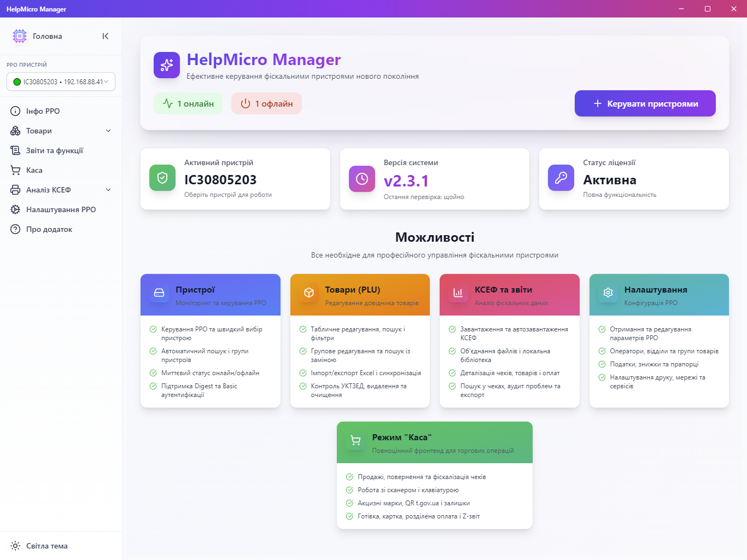The width and height of the screenshot is (747, 560).
Task: Click the shopping cart icon next to Каса
Action: coord(15,170)
